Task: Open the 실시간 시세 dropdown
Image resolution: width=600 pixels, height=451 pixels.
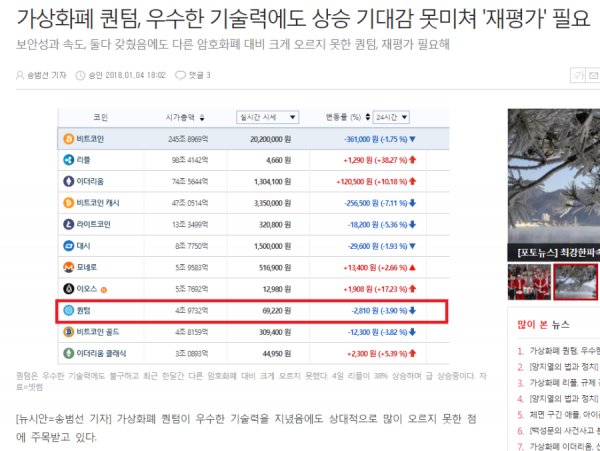Action: coord(267,117)
